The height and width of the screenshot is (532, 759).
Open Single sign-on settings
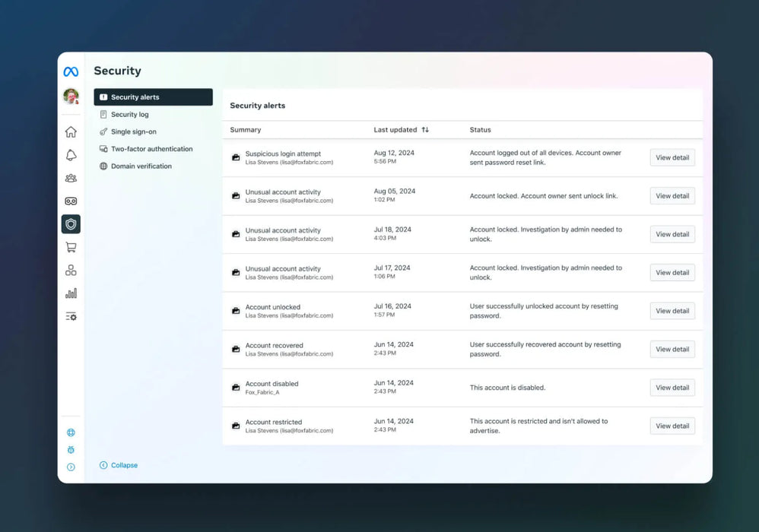(133, 132)
